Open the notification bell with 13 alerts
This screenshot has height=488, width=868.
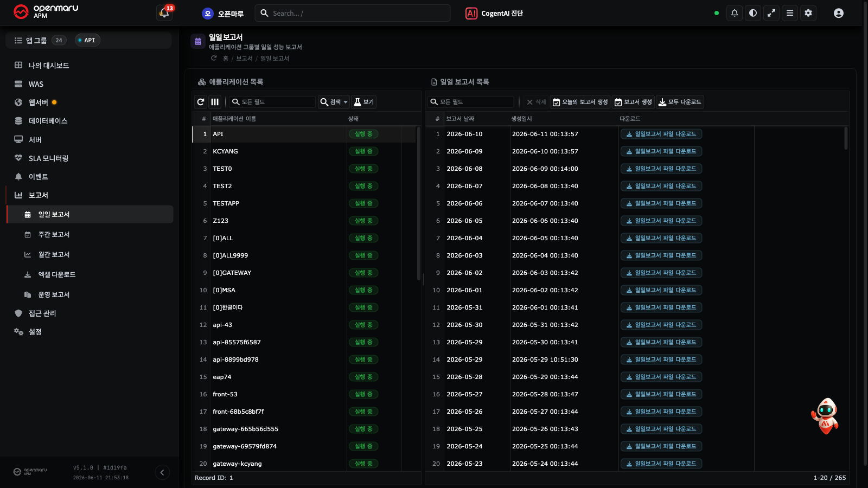tap(165, 12)
